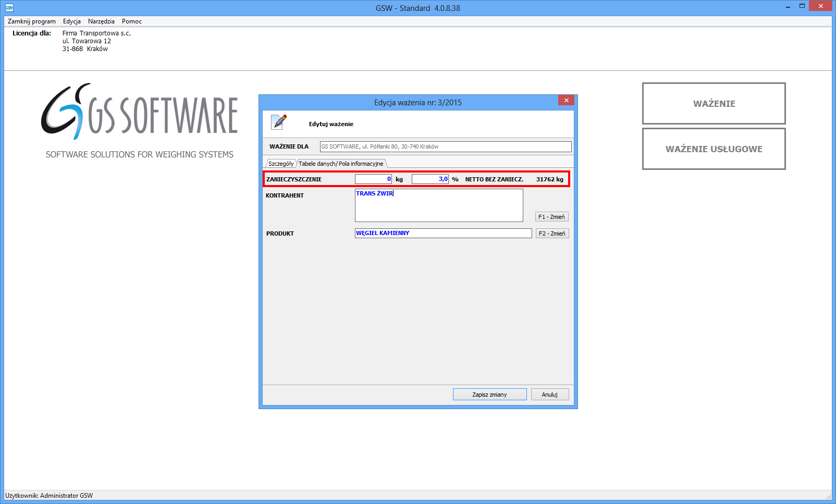836x504 pixels.
Task: Click the PRODUKT field with WĘGIEL KAMIENNY
Action: pyautogui.click(x=443, y=233)
